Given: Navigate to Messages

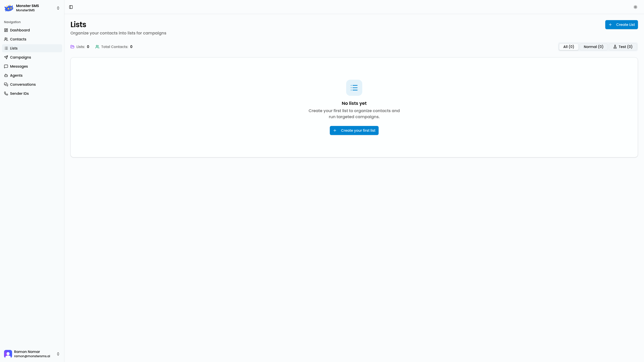Looking at the screenshot, I should click(x=32, y=66).
